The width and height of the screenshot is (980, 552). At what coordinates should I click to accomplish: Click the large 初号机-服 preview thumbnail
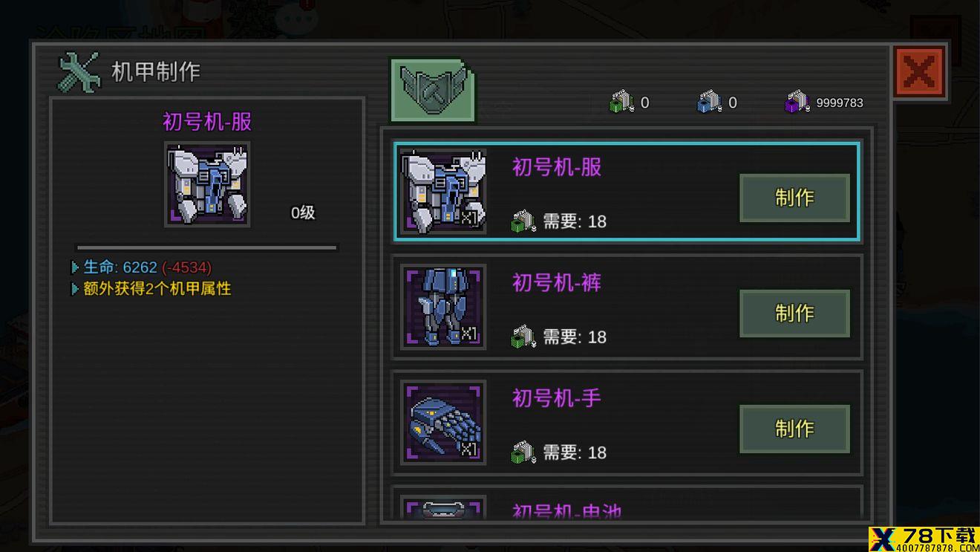(207, 184)
